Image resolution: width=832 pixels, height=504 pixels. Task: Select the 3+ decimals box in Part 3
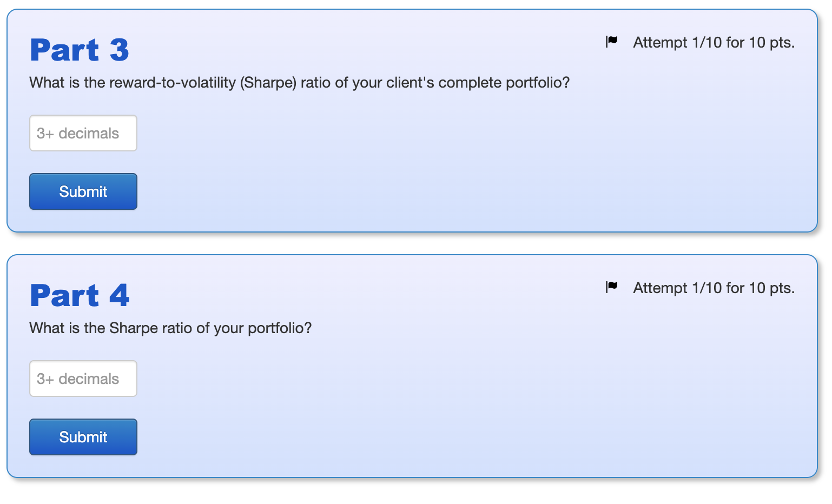coord(83,133)
